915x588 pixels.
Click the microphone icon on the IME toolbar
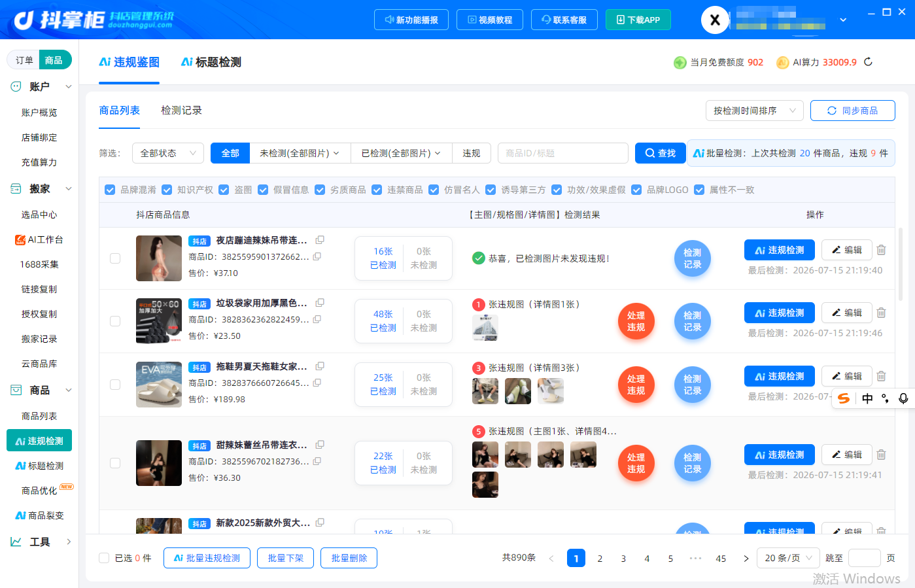903,398
